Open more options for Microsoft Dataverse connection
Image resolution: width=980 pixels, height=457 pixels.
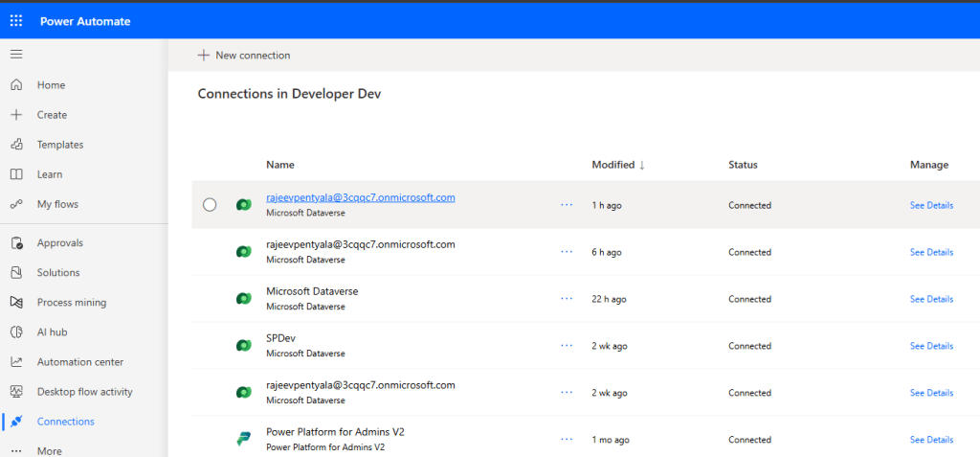pos(567,299)
